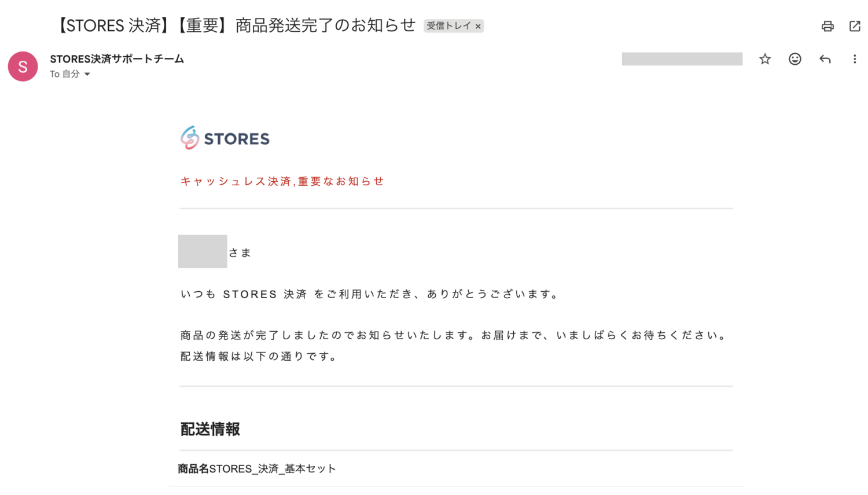Click the sender's pink S avatar

coord(23,67)
